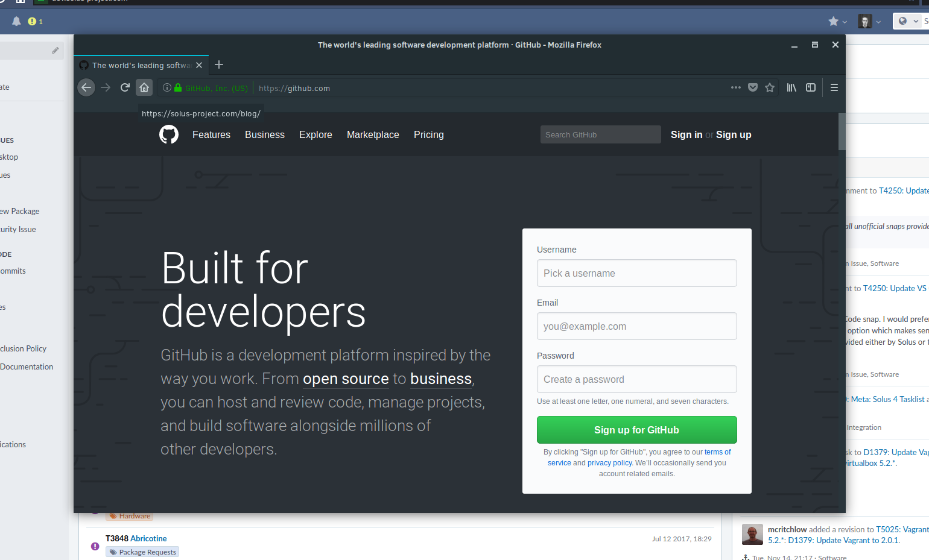Follow the open source link
Image resolution: width=929 pixels, height=560 pixels.
346,379
